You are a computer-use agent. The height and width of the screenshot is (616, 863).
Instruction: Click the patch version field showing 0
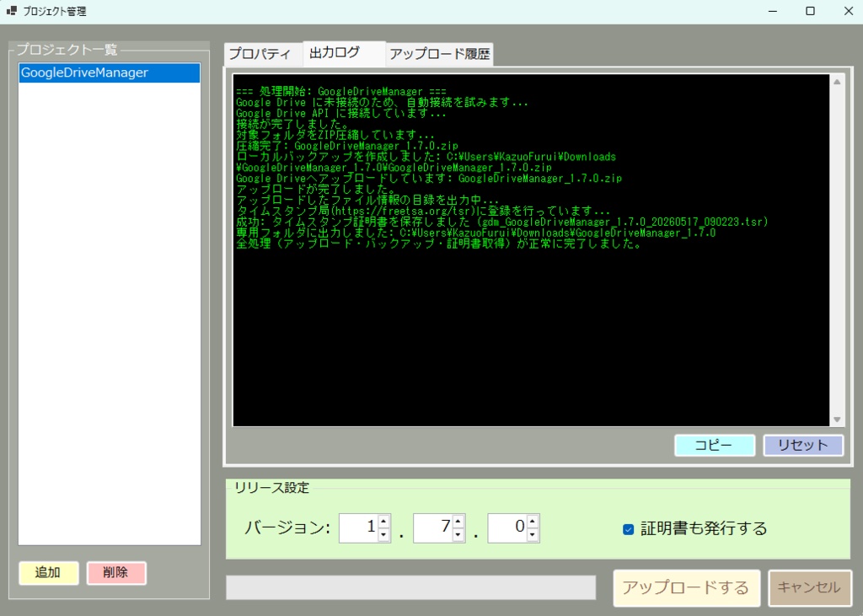coord(507,528)
